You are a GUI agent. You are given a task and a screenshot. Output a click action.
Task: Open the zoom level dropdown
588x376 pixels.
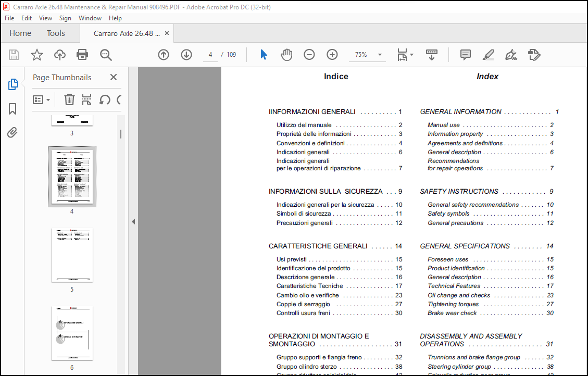(380, 55)
